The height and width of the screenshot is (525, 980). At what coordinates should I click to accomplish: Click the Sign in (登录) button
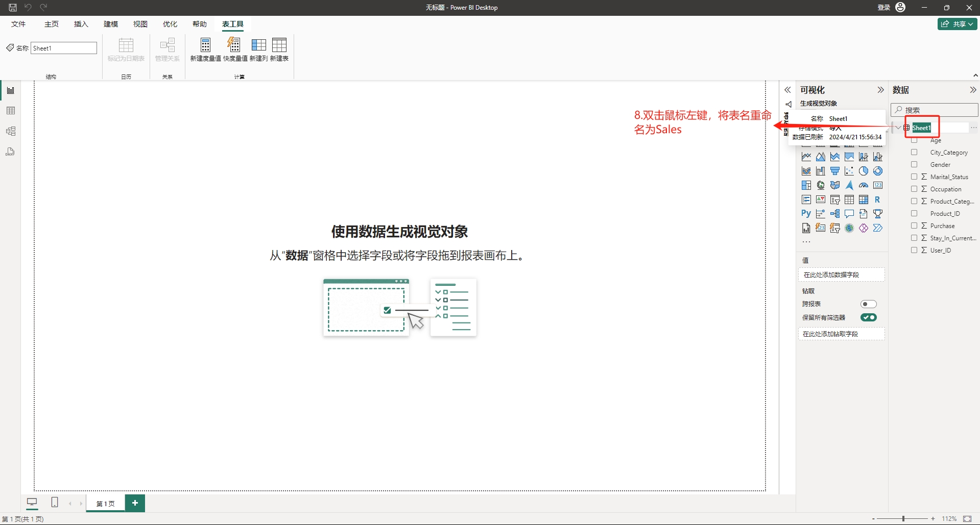891,7
